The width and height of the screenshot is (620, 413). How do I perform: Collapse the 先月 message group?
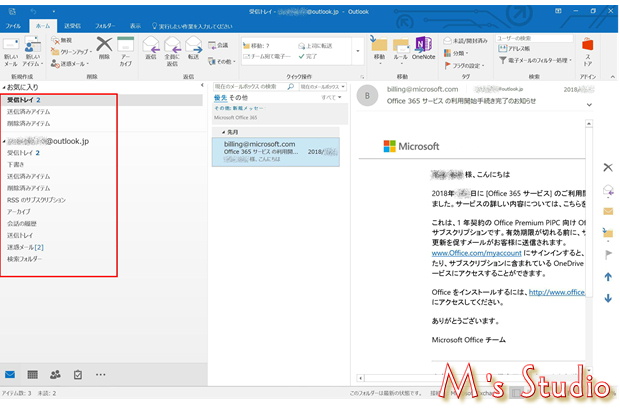click(x=223, y=132)
